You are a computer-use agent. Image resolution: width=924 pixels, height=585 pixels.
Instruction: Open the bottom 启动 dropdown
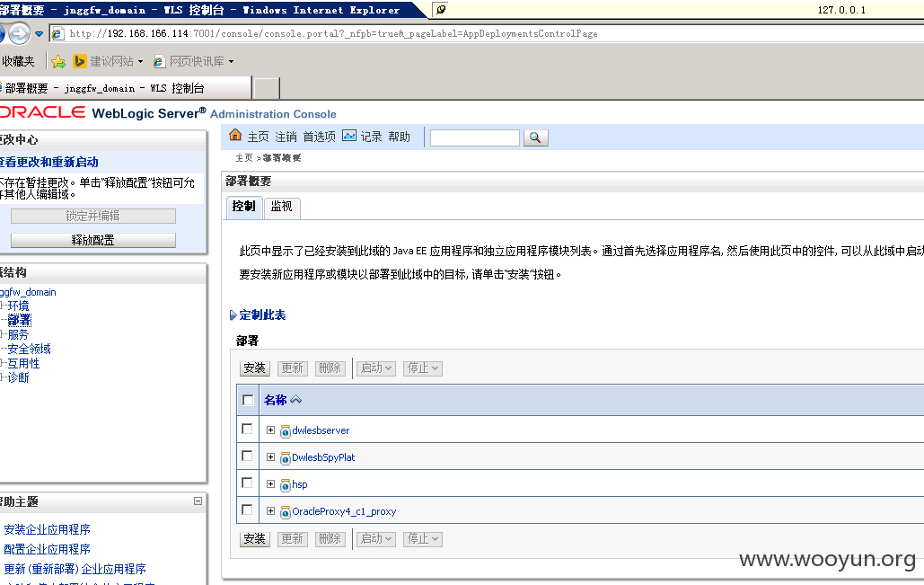click(376, 539)
